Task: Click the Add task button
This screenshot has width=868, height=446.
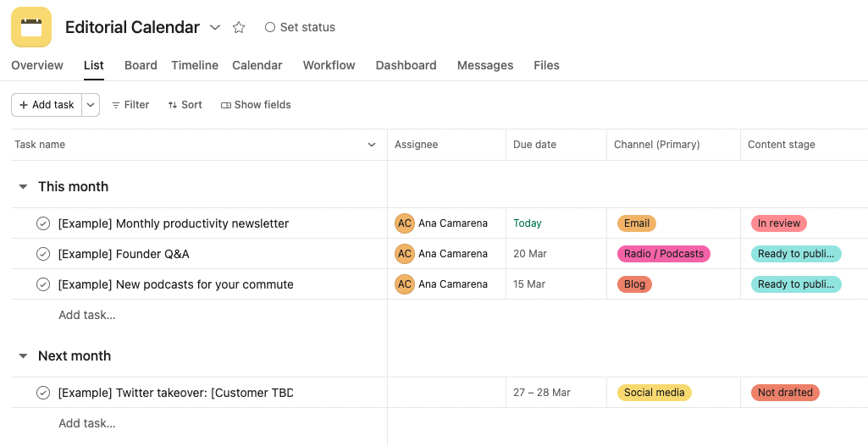Action: [47, 105]
